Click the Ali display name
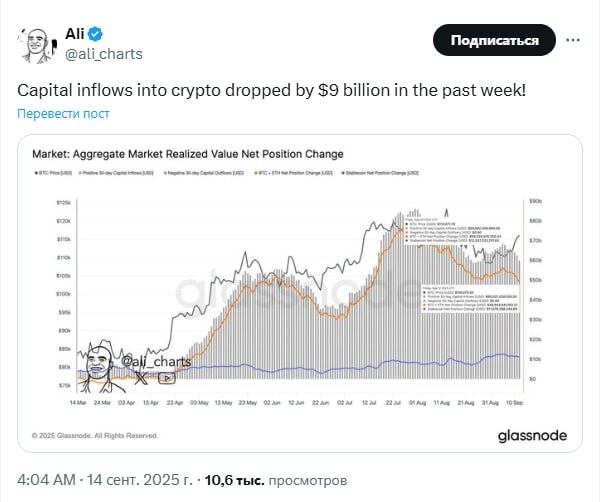The image size is (603, 502). (76, 31)
